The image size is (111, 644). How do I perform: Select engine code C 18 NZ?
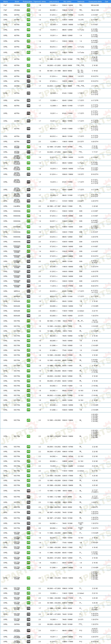point(95,71)
